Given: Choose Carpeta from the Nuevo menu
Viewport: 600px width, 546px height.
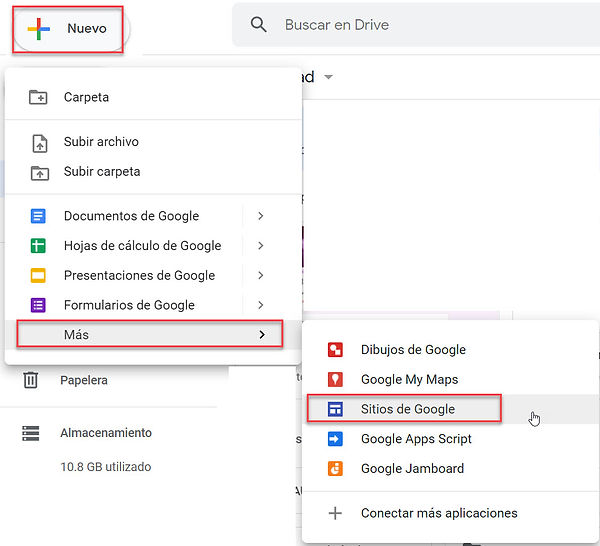Looking at the screenshot, I should [153, 97].
